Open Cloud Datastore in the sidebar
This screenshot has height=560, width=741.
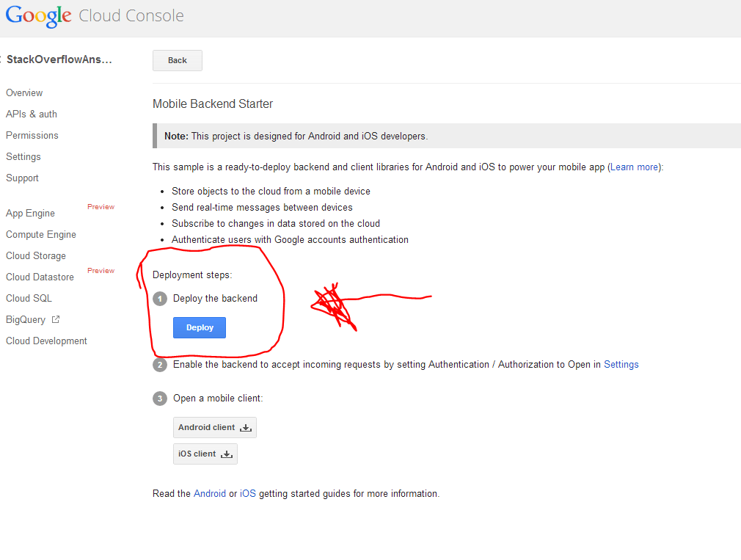[x=40, y=277]
